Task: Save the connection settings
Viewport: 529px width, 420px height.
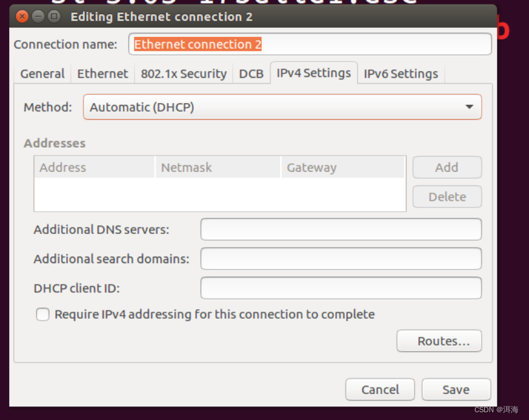Action: [456, 390]
